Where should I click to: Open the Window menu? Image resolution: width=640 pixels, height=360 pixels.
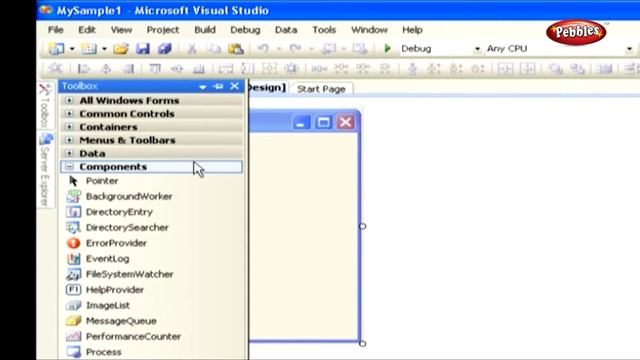pyautogui.click(x=369, y=30)
